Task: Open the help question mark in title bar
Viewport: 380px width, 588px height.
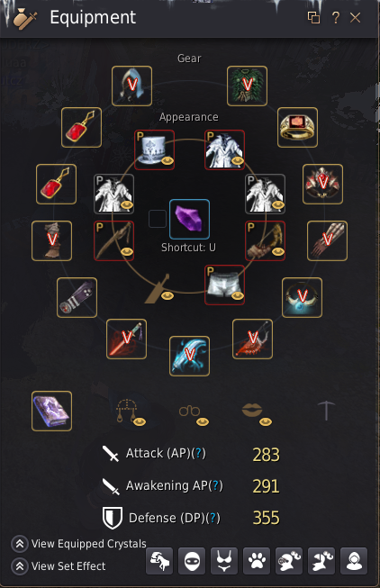Action: pyautogui.click(x=335, y=18)
